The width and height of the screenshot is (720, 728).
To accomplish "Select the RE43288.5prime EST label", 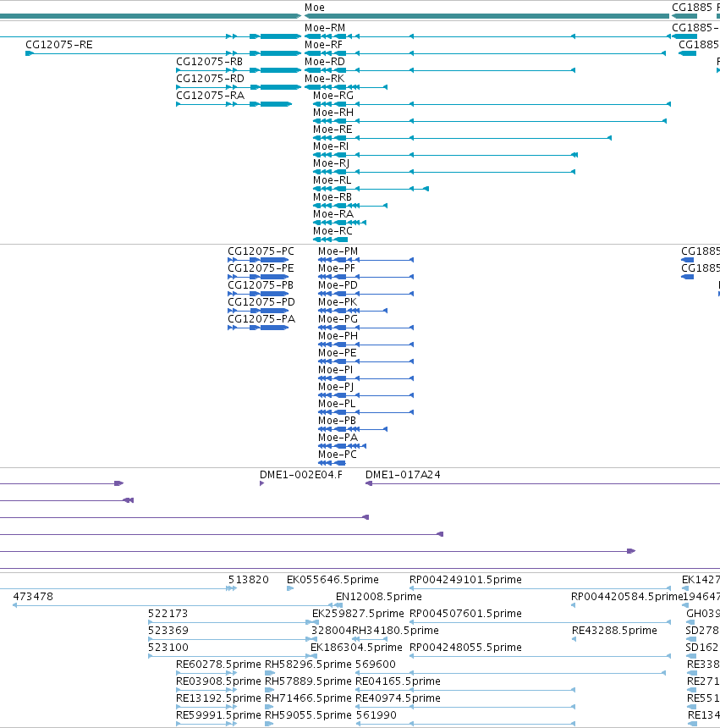I will (x=614, y=631).
